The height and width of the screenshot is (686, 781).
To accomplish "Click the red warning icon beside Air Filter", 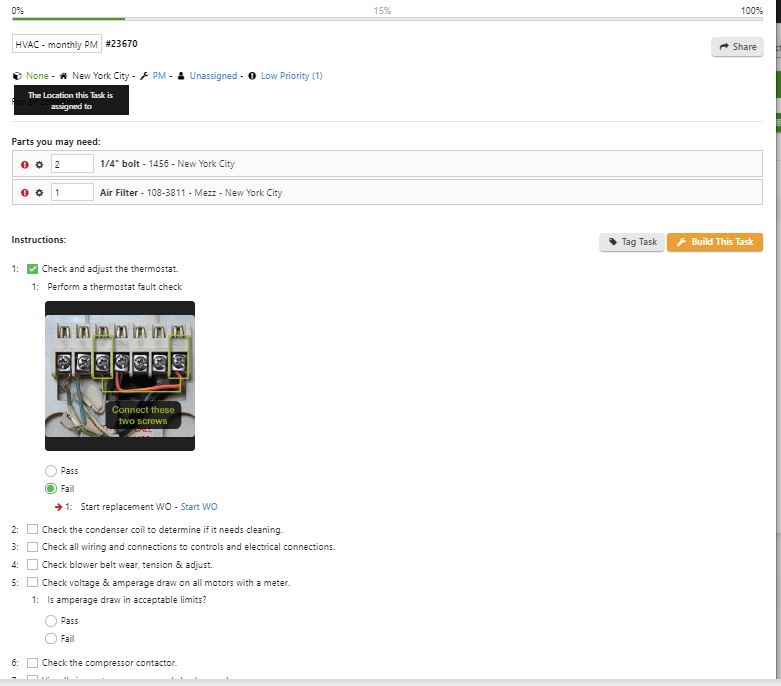I will click(x=25, y=192).
